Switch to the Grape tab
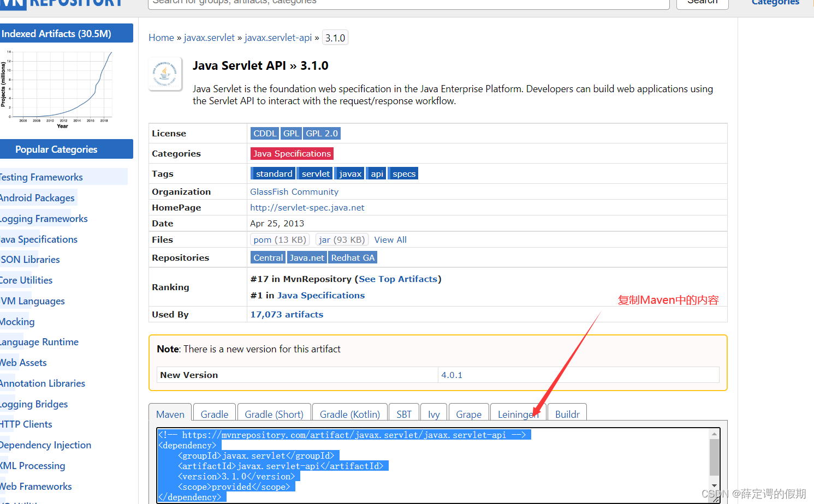 point(469,413)
